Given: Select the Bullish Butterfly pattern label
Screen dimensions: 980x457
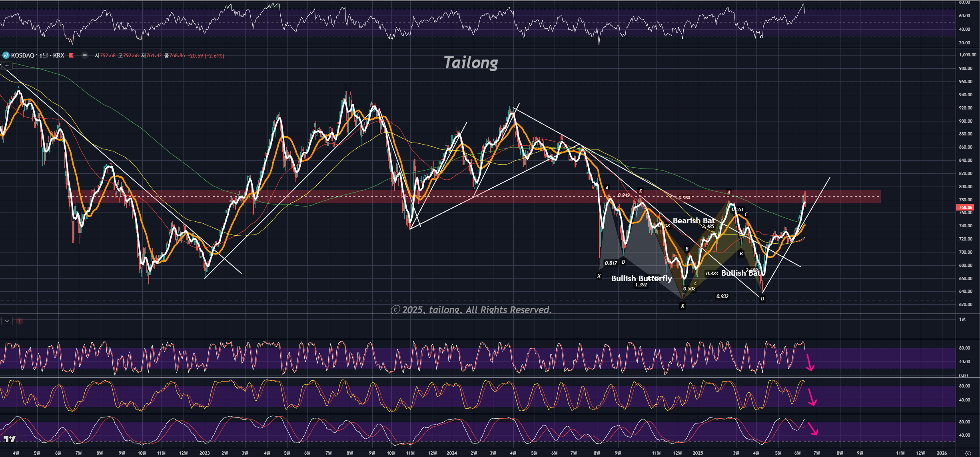Looking at the screenshot, I should coord(641,278).
